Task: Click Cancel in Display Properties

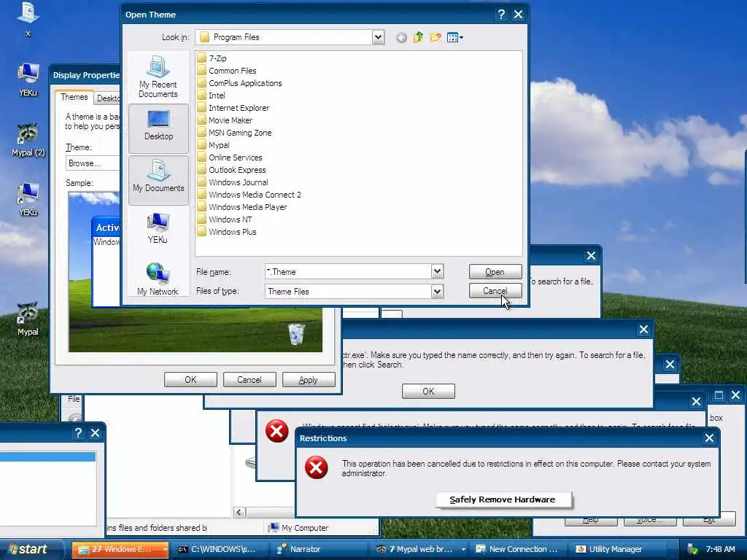Action: [249, 379]
